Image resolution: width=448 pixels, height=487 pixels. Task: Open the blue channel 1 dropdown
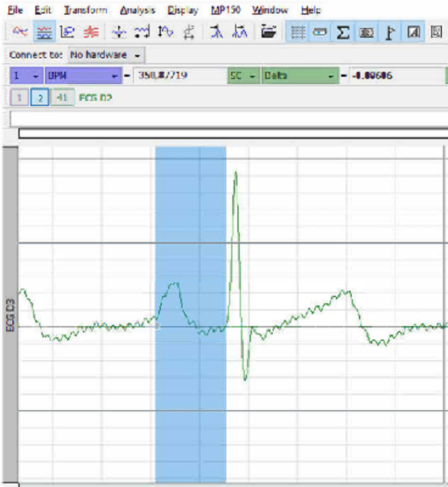click(26, 76)
